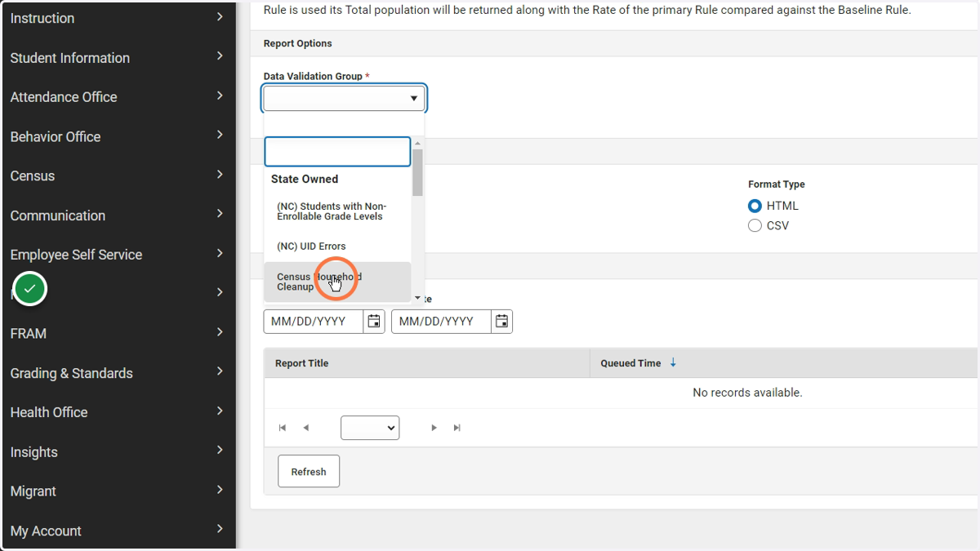Sort by the Queued Time arrow icon
Viewport: 980px width, 551px height.
coord(673,363)
